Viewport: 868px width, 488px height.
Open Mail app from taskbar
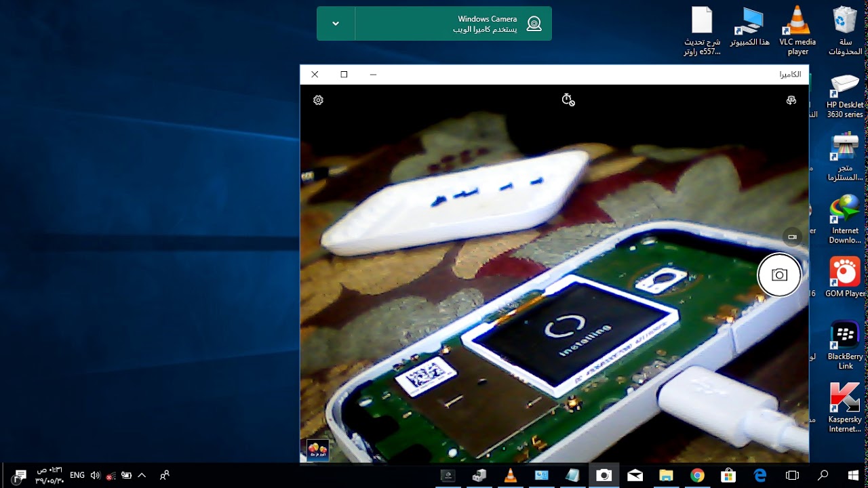[x=635, y=475]
